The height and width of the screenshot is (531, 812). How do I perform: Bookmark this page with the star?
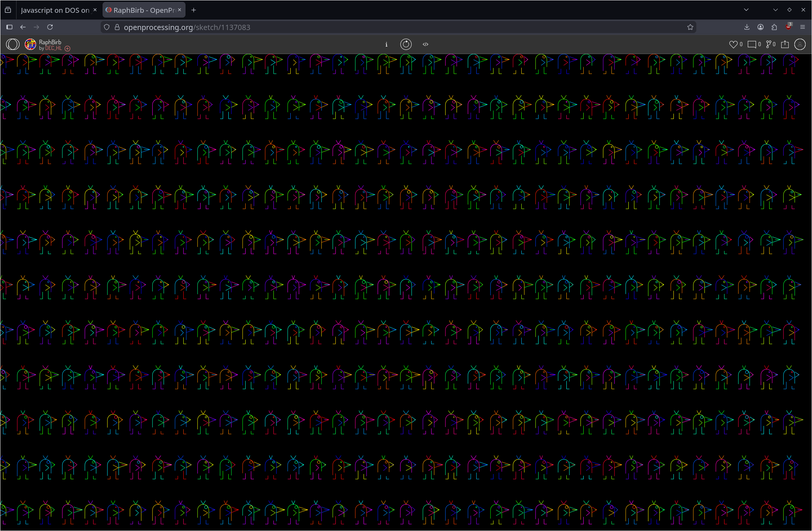click(x=690, y=27)
